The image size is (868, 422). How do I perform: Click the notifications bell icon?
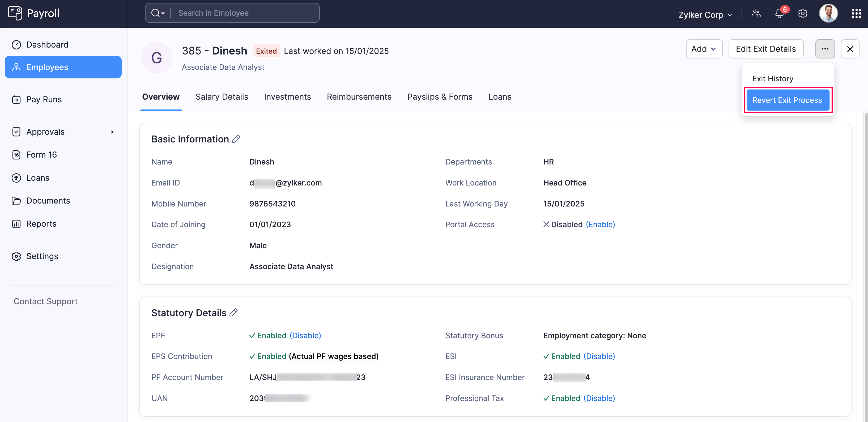click(779, 14)
